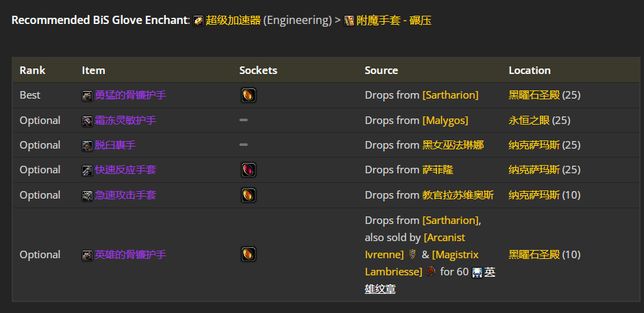Image resolution: width=644 pixels, height=313 pixels.
Task: Click the 急速攻击手套 item icon
Action: [87, 195]
